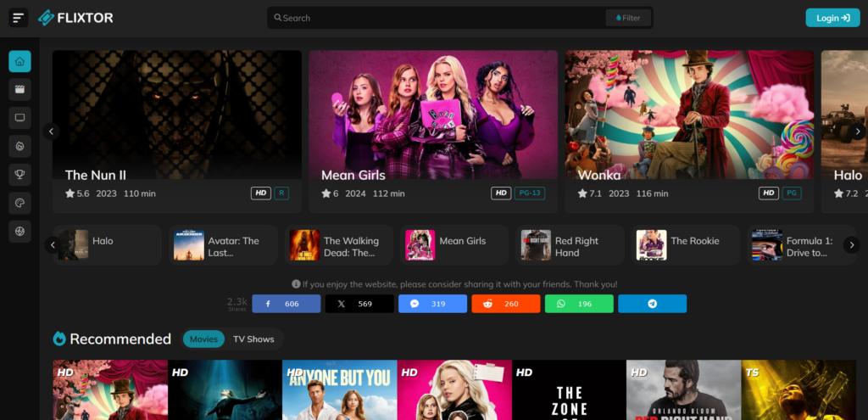
Task: Go to next featured slide
Action: [858, 132]
